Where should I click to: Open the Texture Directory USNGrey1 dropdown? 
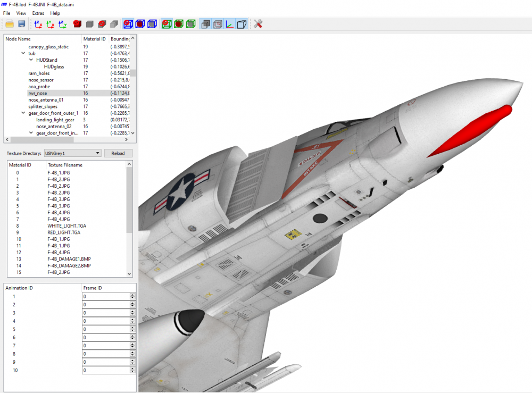click(72, 153)
